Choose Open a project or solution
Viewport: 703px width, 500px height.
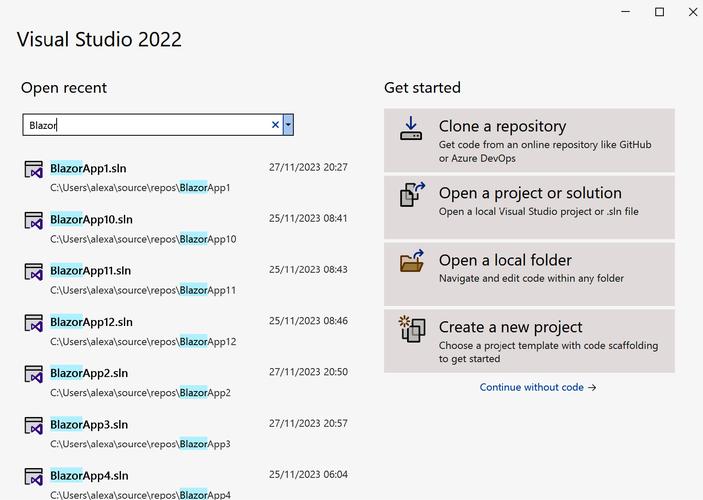click(529, 207)
